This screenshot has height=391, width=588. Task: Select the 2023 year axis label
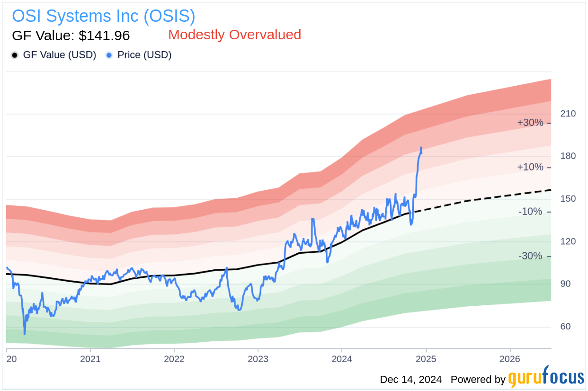pyautogui.click(x=258, y=360)
